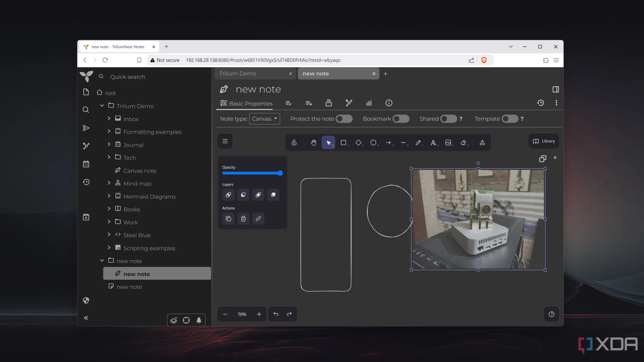Open the Library panel button

[544, 141]
